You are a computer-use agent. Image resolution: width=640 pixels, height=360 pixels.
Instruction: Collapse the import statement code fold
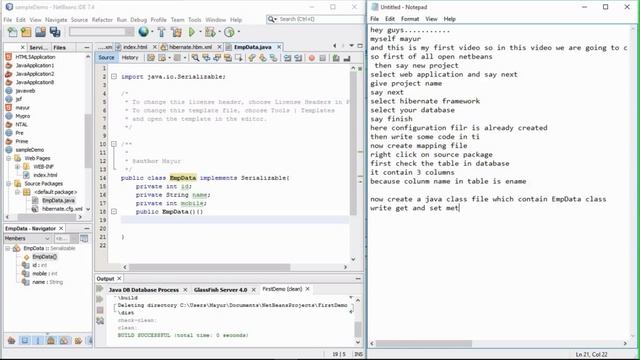point(114,76)
